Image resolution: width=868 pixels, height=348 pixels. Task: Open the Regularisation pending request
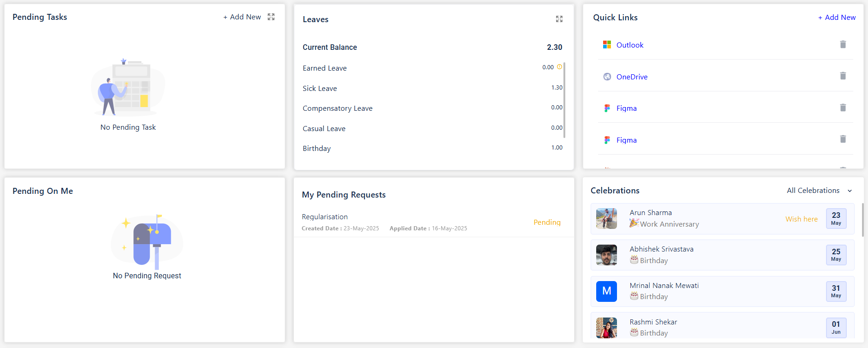[x=325, y=217]
